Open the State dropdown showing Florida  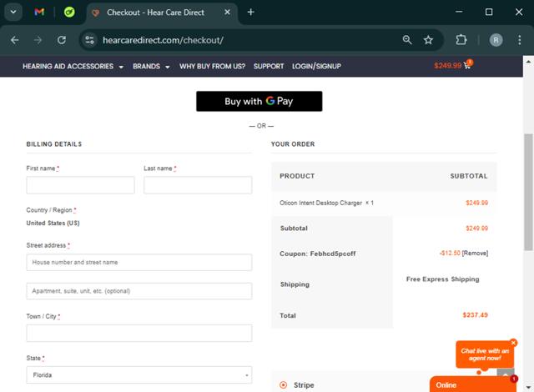(139, 375)
